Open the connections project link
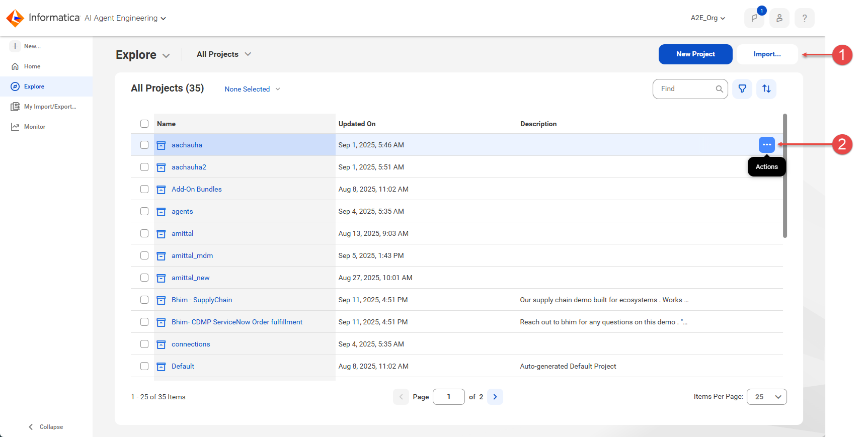 click(x=191, y=344)
